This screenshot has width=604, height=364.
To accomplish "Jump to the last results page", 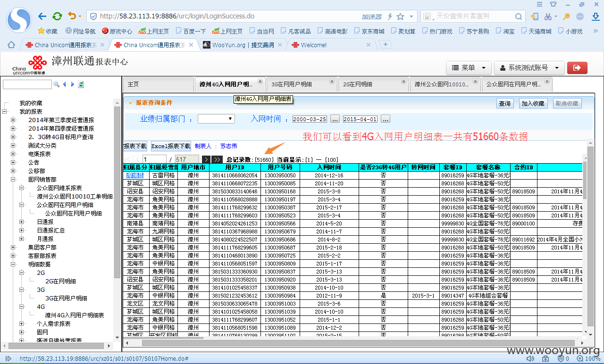I will [217, 160].
